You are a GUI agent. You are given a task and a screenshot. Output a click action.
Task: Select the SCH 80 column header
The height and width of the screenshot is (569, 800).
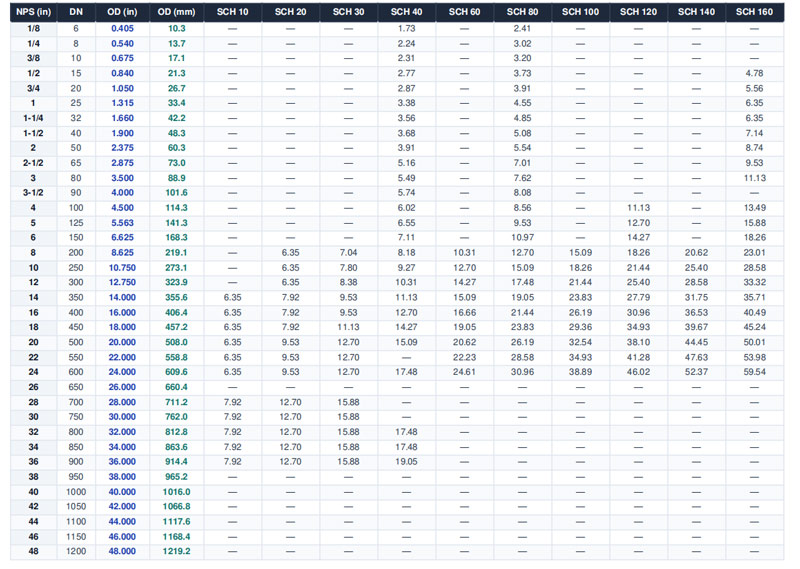(522, 12)
